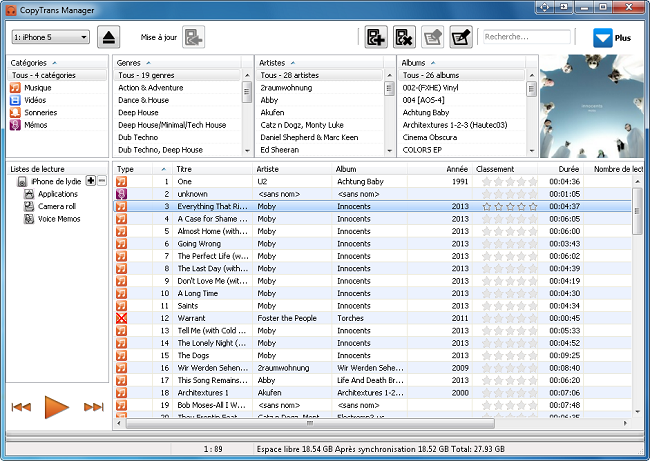Click the Mise à jour update icon
The width and height of the screenshot is (650, 461).
(193, 37)
